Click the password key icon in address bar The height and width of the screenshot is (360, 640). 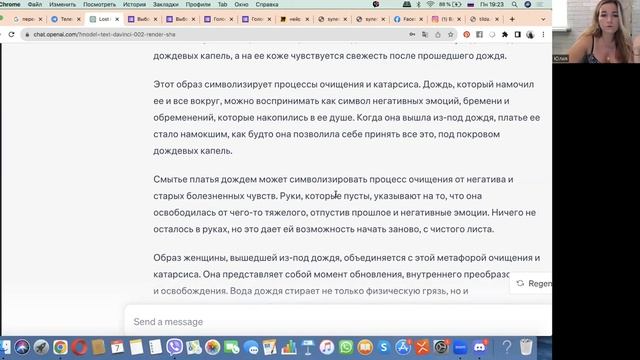412,35
